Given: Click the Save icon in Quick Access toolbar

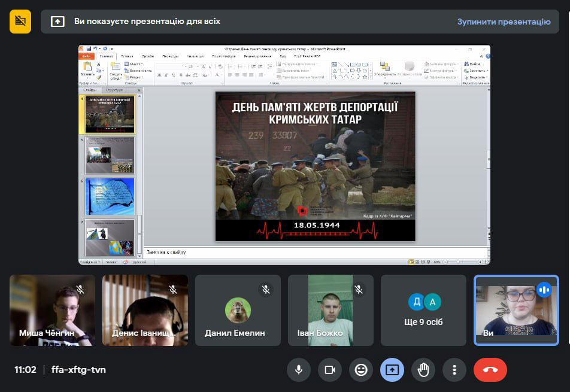Looking at the screenshot, I should point(89,48).
